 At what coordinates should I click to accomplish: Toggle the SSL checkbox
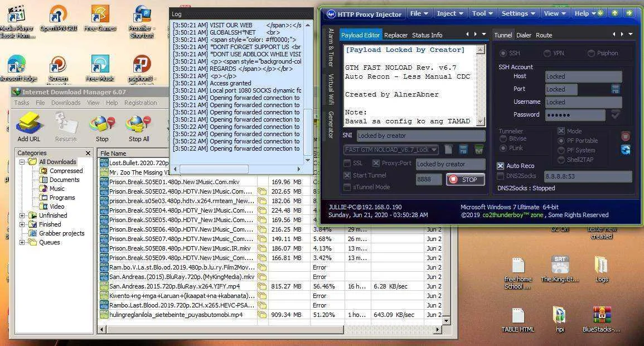point(347,163)
